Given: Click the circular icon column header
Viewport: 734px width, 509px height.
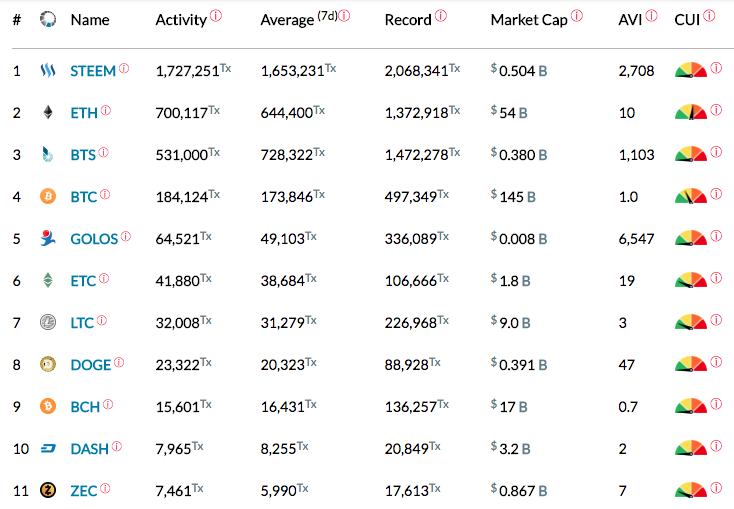Looking at the screenshot, I should pos(48,19).
